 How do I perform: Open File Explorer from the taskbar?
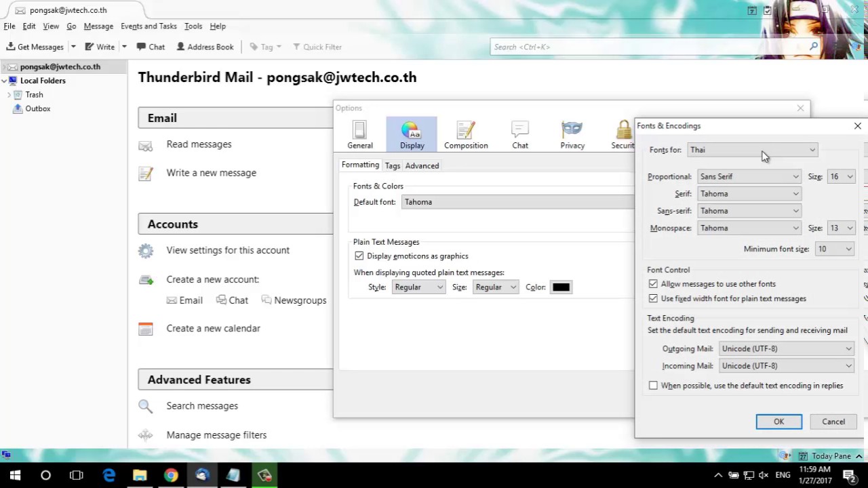click(x=140, y=475)
